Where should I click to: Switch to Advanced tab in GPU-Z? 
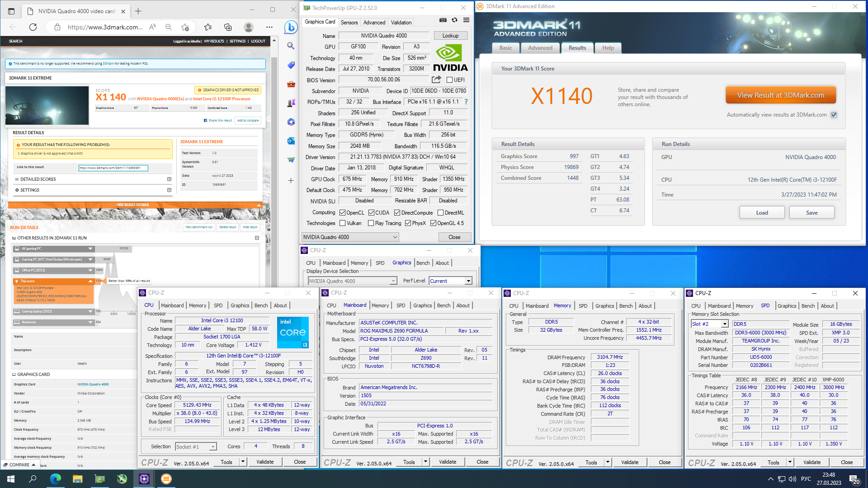coord(374,22)
